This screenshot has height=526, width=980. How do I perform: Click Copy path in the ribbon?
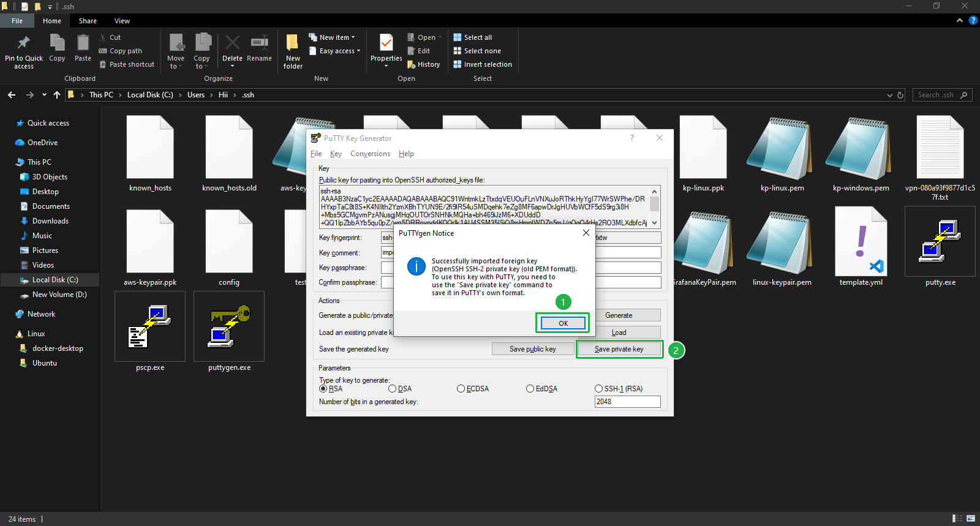coord(120,51)
